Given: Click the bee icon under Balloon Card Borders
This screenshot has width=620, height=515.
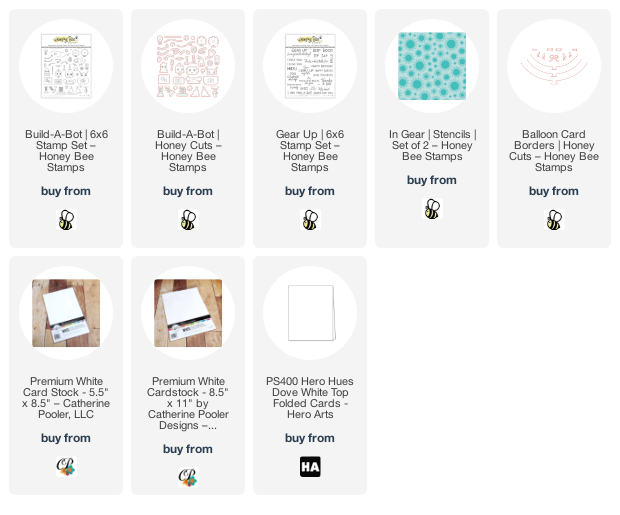Looking at the screenshot, I should [554, 220].
